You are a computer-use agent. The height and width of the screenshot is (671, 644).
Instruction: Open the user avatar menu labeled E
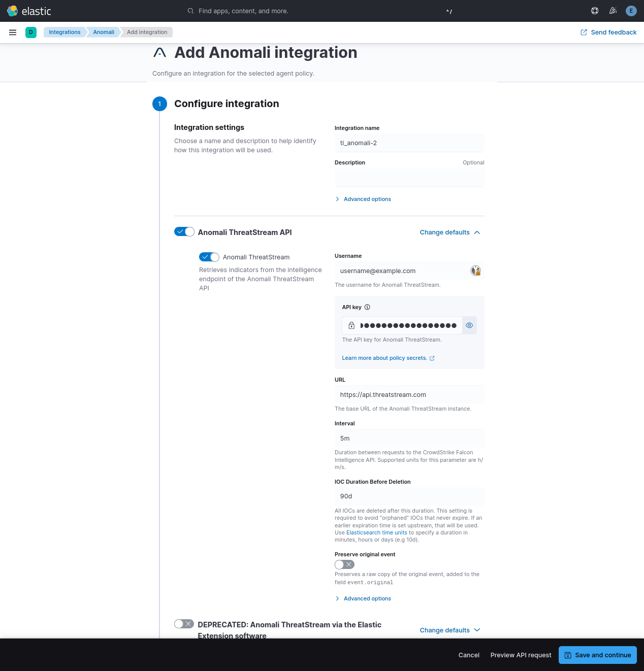pos(631,11)
